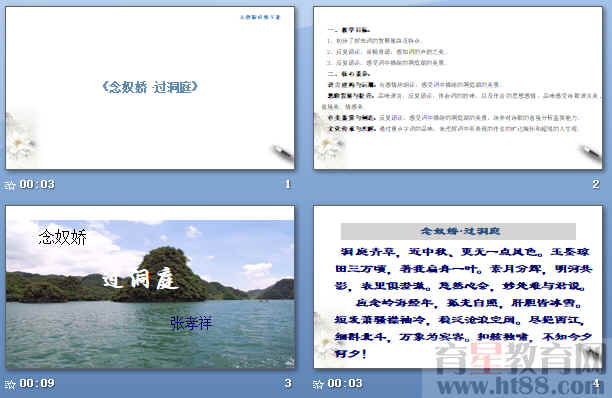Click the flower decoration on slide 2
Screen dimensions: 612x398
(x=330, y=139)
